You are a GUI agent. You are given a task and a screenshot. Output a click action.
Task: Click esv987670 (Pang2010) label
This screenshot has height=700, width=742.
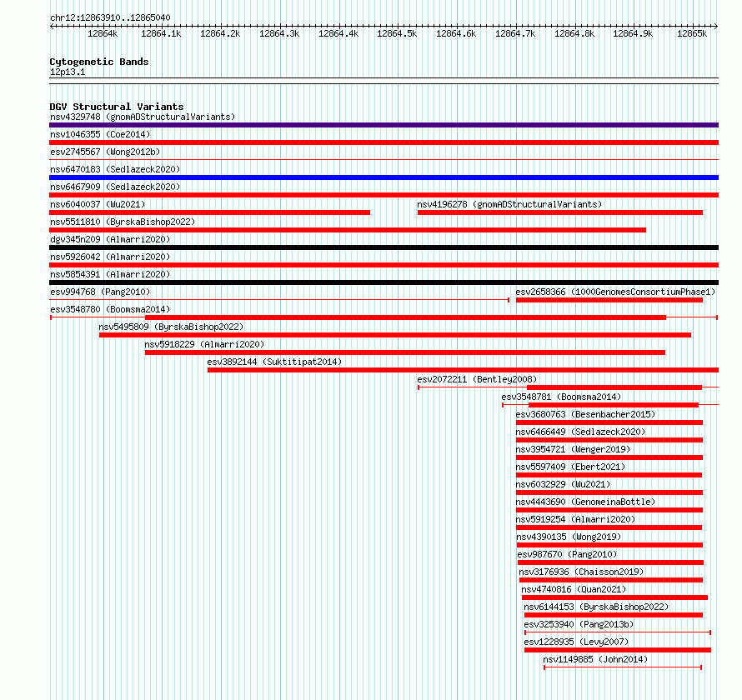click(x=567, y=554)
